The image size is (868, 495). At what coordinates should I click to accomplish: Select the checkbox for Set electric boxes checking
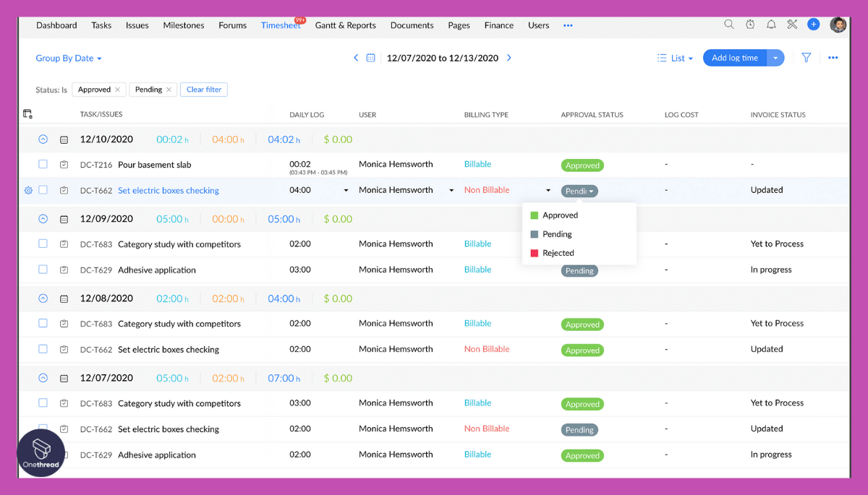(x=43, y=190)
